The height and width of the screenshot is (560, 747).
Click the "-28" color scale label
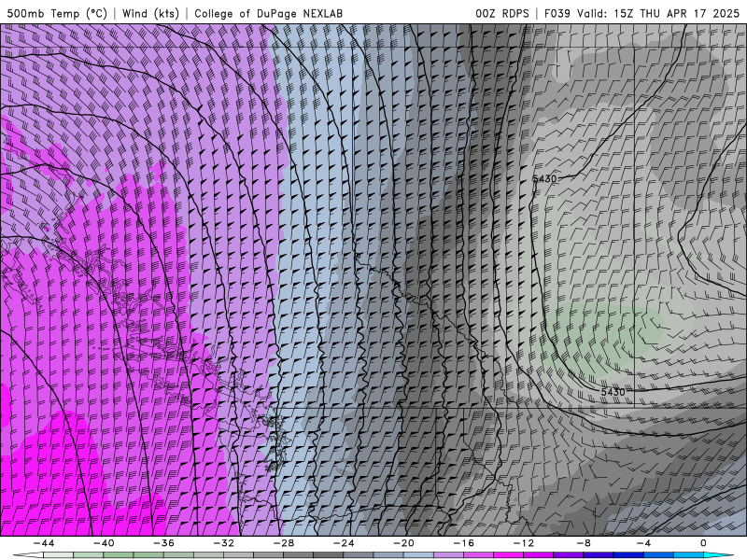click(284, 543)
